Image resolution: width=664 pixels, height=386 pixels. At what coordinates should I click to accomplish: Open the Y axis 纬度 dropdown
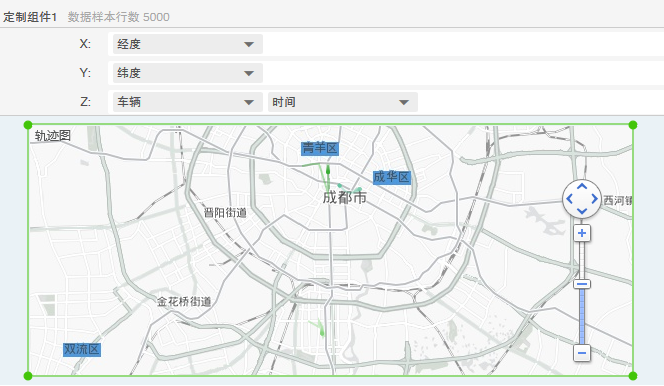pyautogui.click(x=188, y=73)
